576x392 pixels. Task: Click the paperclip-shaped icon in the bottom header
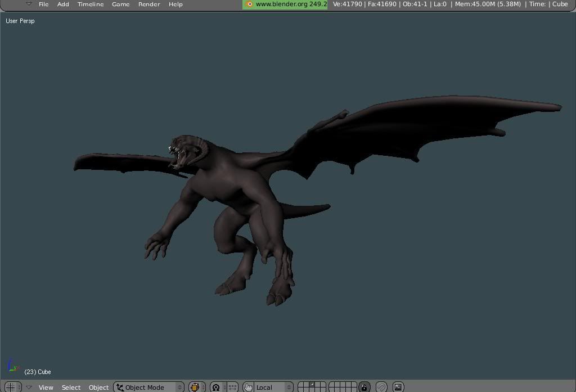click(x=381, y=387)
